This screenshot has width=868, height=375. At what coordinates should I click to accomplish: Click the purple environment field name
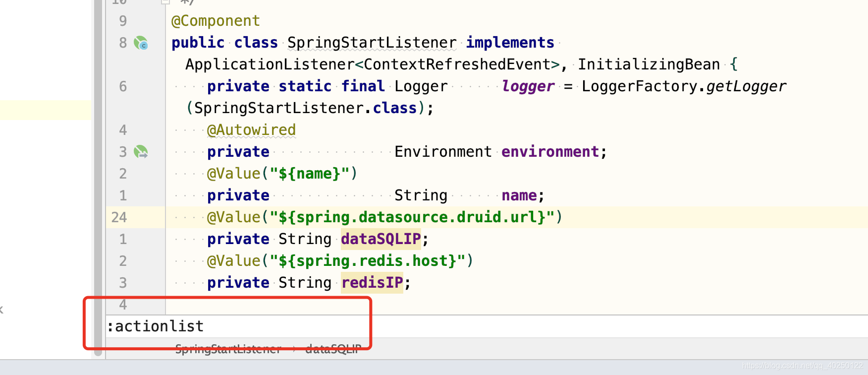coord(550,152)
